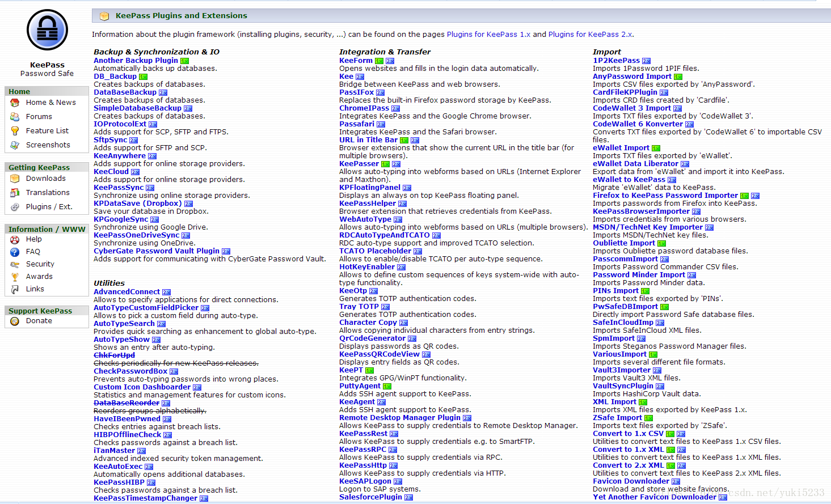Click the box icon in the page header
The width and height of the screenshot is (831, 504).
click(x=104, y=16)
